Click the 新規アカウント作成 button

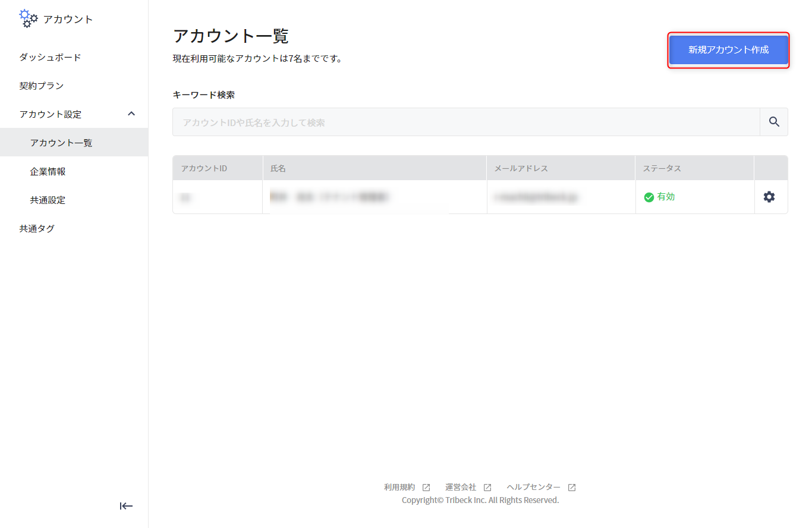coord(728,51)
